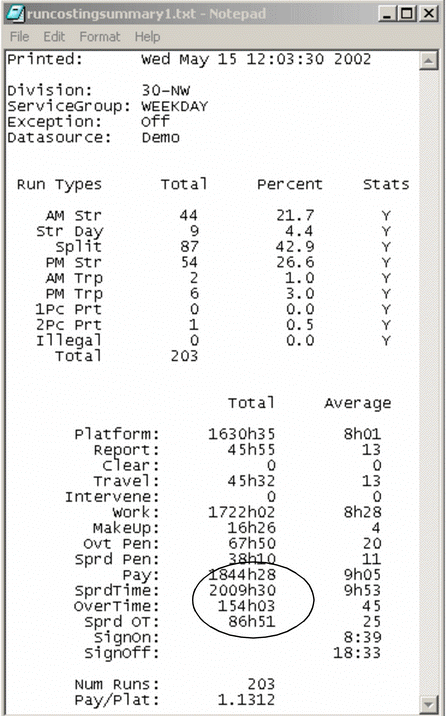Click the Exception value 'Off'
The width and height of the screenshot is (447, 716).
(x=155, y=121)
